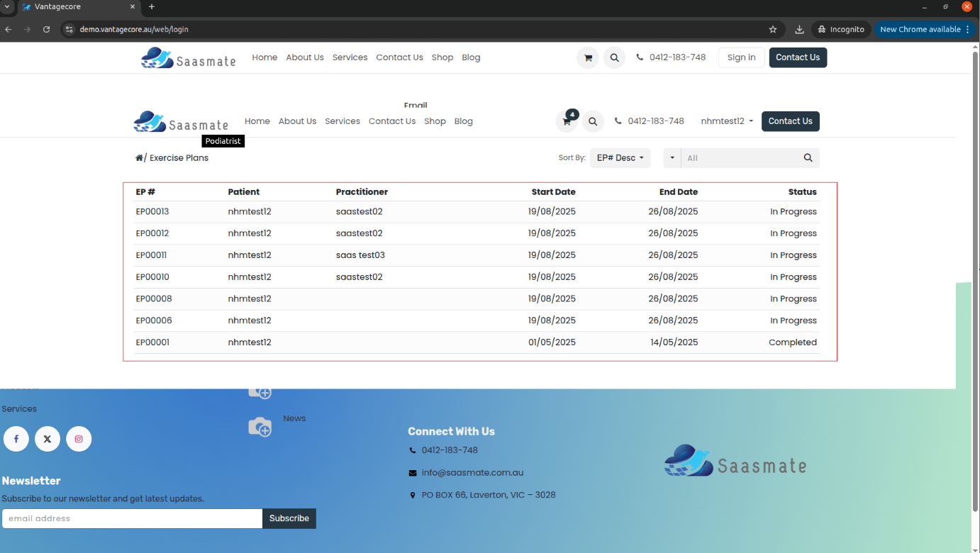Reload the page in the browser
The height and width of the screenshot is (553, 980).
47,30
